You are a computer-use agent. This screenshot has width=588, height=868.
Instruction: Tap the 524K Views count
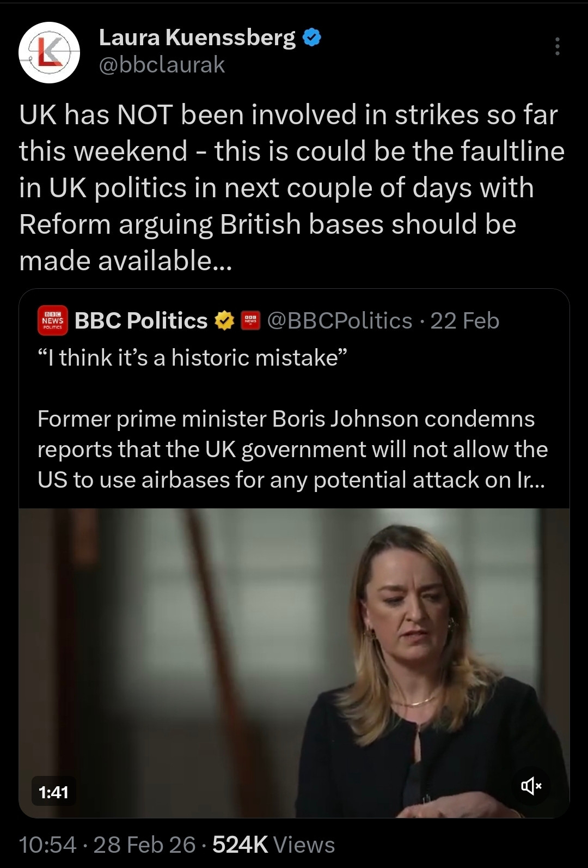pyautogui.click(x=273, y=845)
